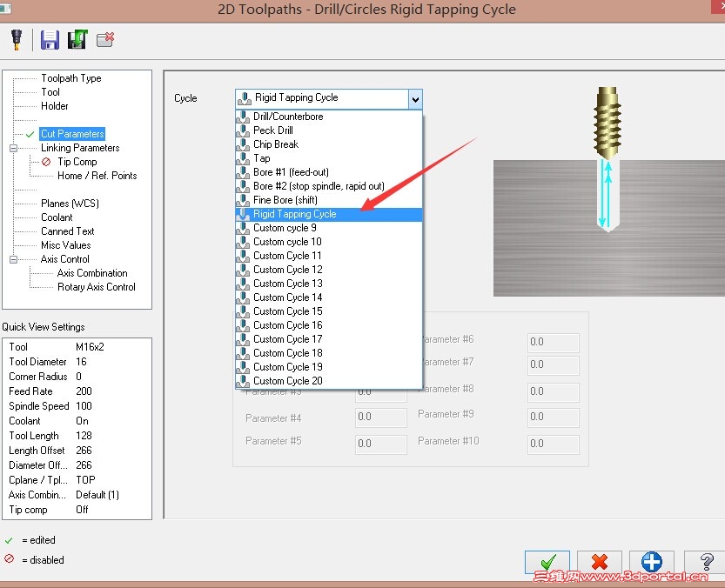Collapse the Linking Parameters tree node

pos(13,149)
